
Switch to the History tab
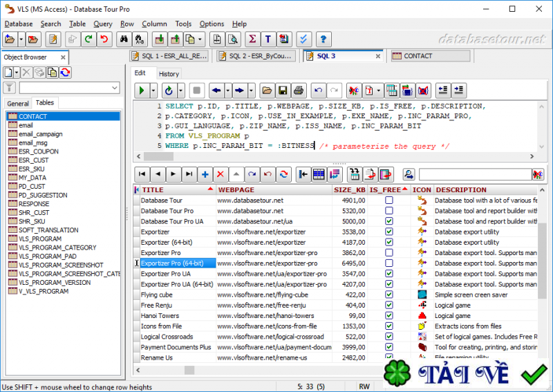[169, 73]
